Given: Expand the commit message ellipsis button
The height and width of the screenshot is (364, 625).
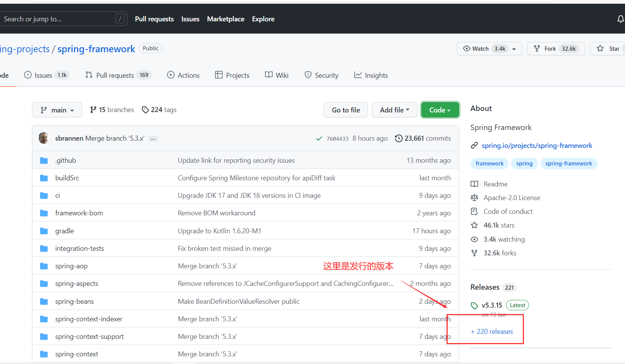Looking at the screenshot, I should coord(153,139).
